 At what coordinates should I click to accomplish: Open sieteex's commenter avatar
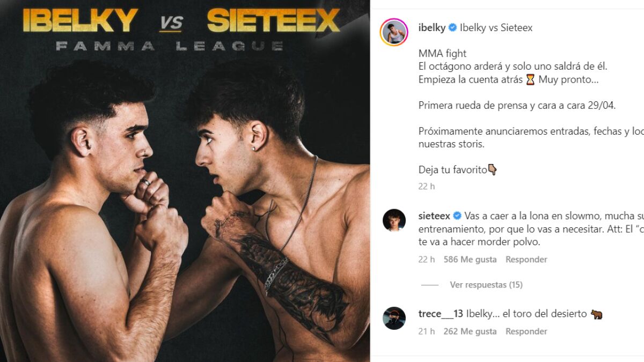click(394, 220)
